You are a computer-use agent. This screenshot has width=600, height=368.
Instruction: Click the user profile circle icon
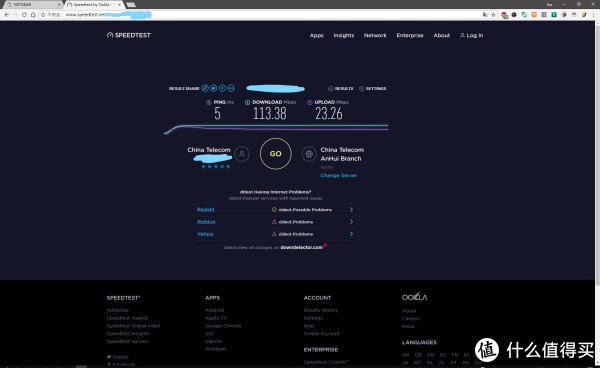pyautogui.click(x=242, y=154)
